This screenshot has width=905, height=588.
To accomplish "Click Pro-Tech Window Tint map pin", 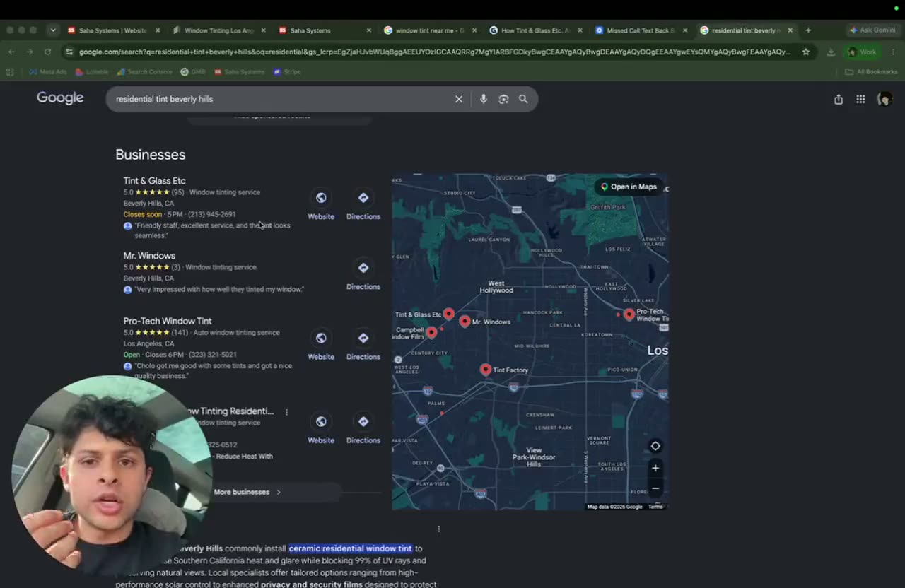I will click(x=629, y=314).
